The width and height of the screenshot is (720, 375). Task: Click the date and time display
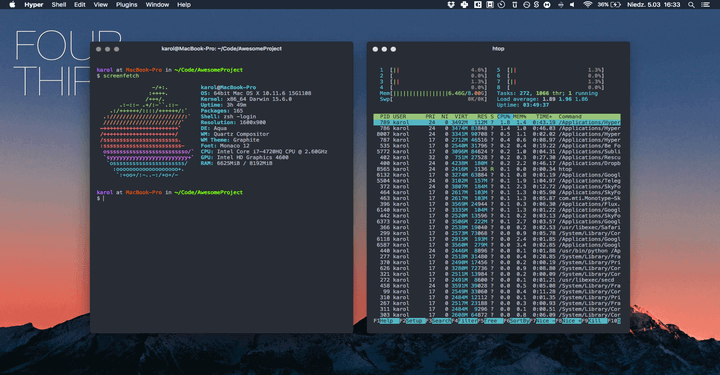tap(654, 5)
